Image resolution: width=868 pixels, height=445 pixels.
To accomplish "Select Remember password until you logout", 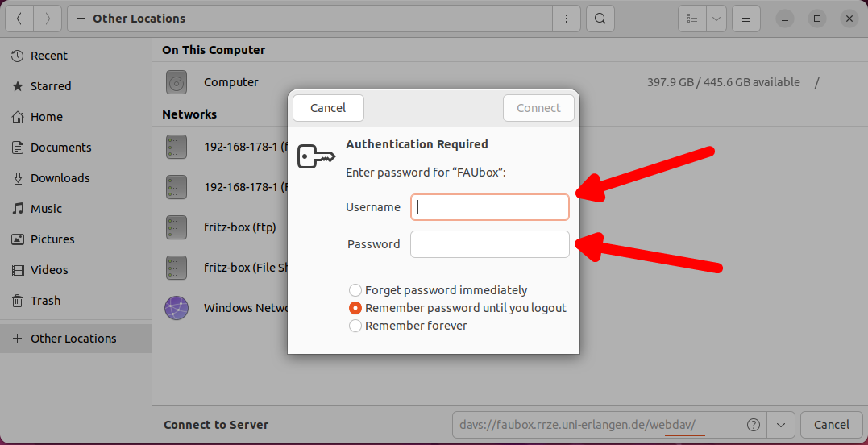I will [x=355, y=308].
